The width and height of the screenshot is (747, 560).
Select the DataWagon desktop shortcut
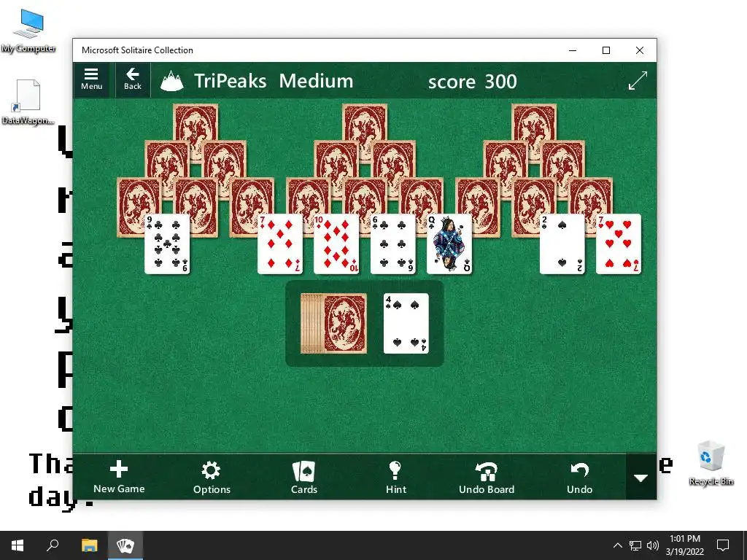28,102
